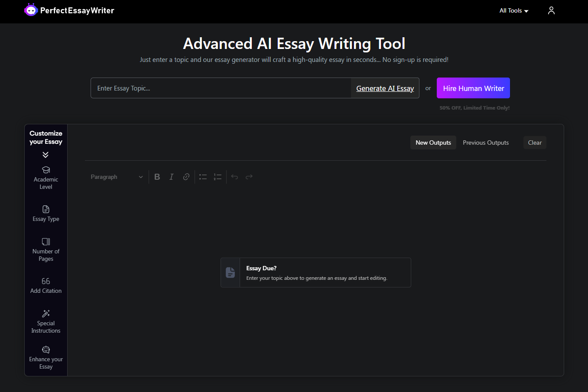Click the redo arrow
Viewport: 588px width, 392px height.
[x=249, y=177]
